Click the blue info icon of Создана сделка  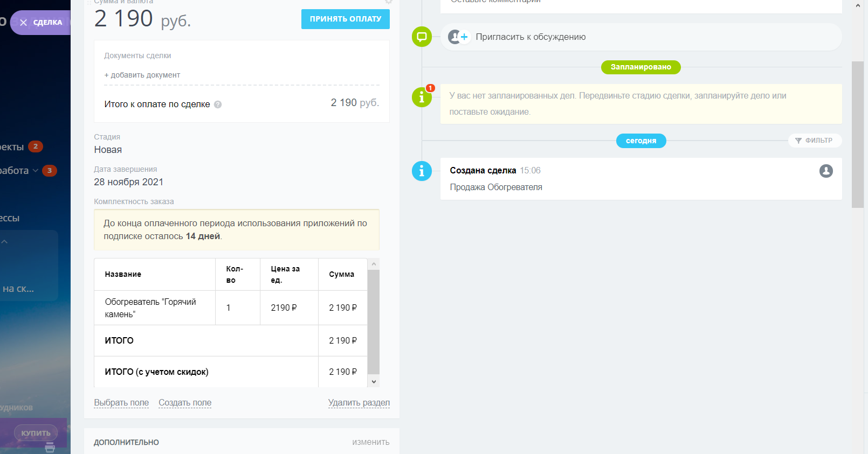pos(422,171)
